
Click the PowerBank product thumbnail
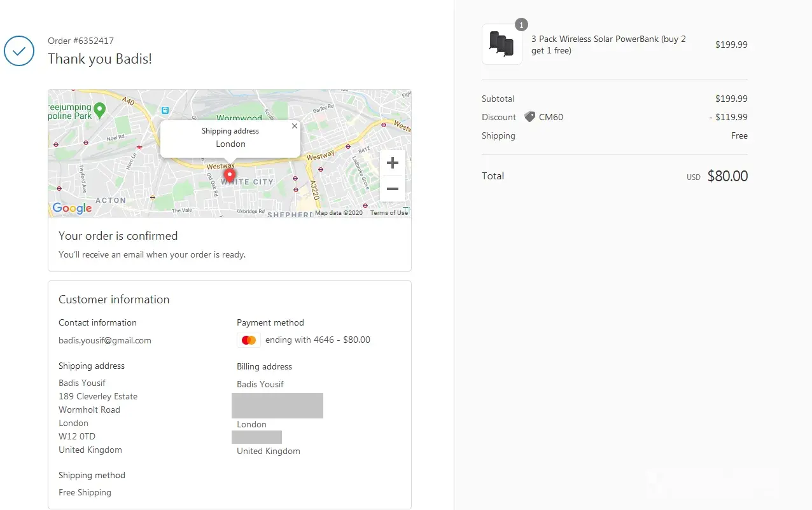[501, 44]
